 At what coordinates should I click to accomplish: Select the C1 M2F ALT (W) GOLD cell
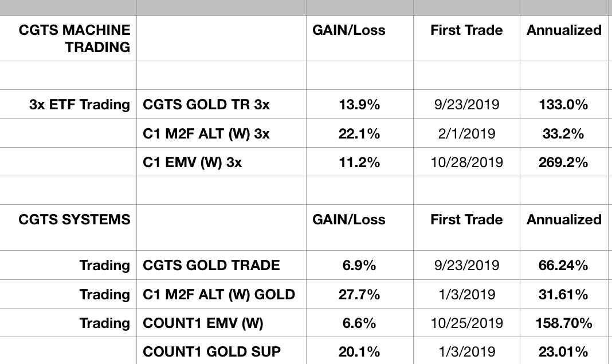(x=219, y=295)
